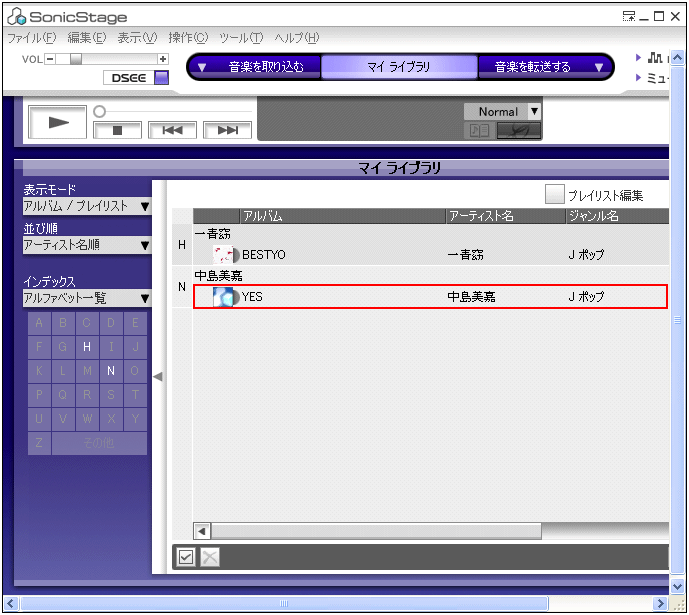Click the window vertical scrollbar down arrow
This screenshot has height=615, width=689.
[677, 586]
